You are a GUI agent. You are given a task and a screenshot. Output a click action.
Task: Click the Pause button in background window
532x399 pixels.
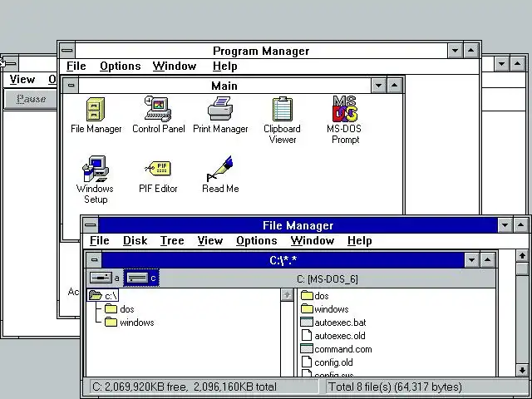[x=31, y=99]
